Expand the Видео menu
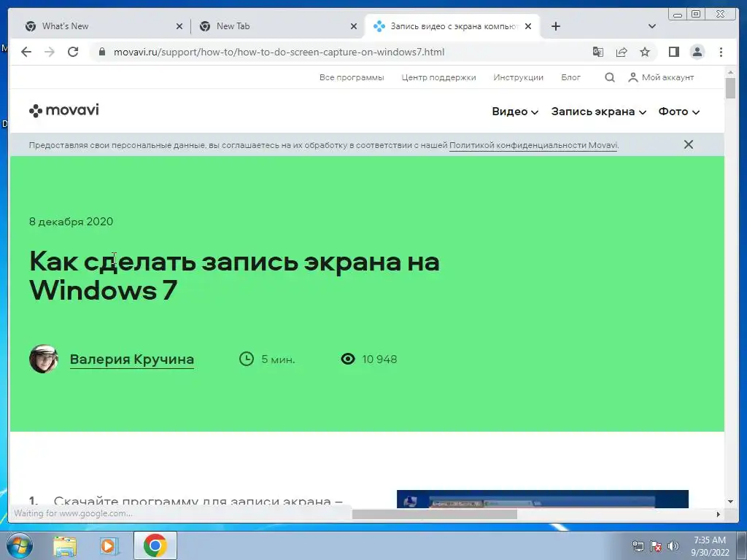 515,112
